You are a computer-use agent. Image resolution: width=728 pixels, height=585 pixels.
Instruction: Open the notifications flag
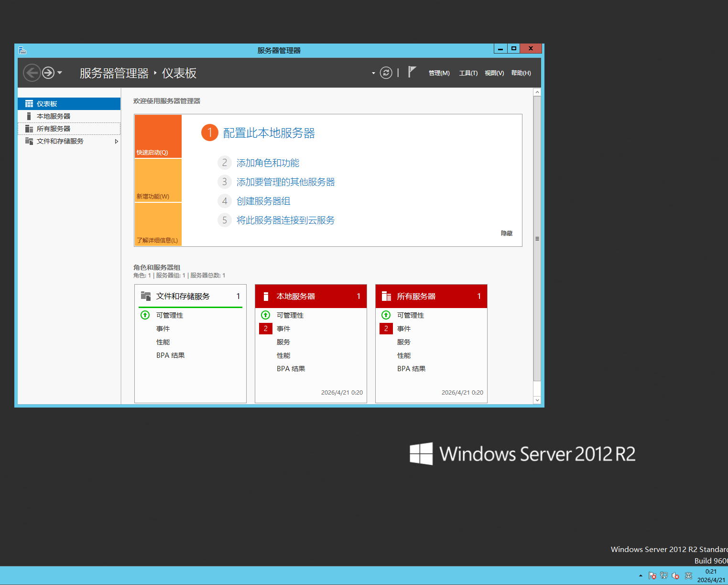[x=412, y=72]
